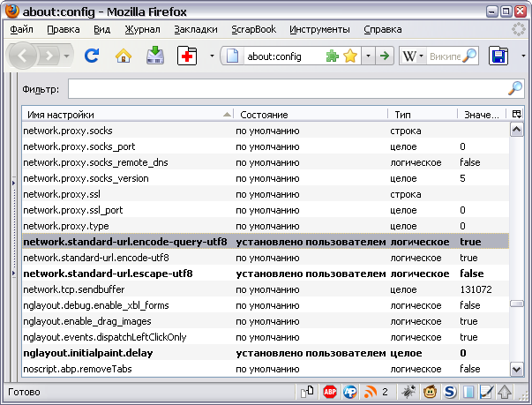Click the green Go arrow in address bar
This screenshot has height=405, width=532.
click(x=385, y=56)
